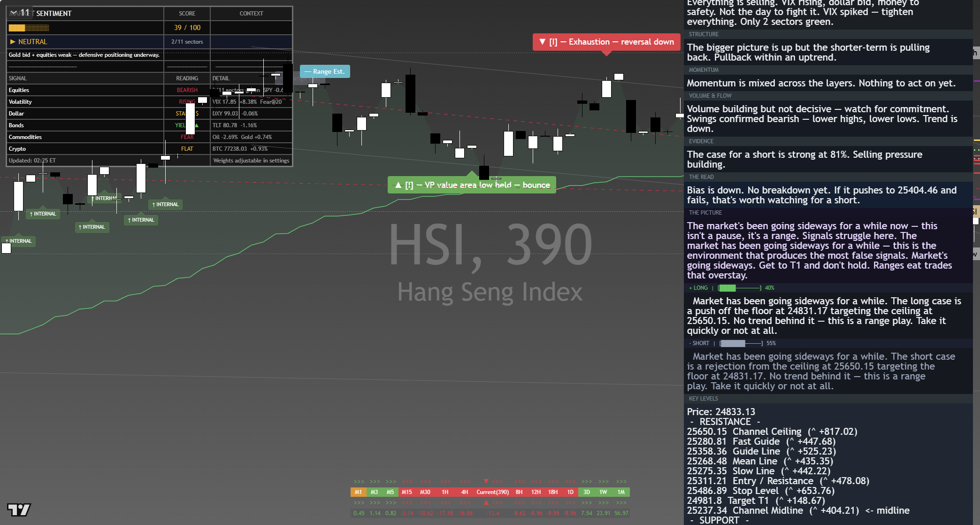Select the M30 timeframe cell

click(425, 492)
